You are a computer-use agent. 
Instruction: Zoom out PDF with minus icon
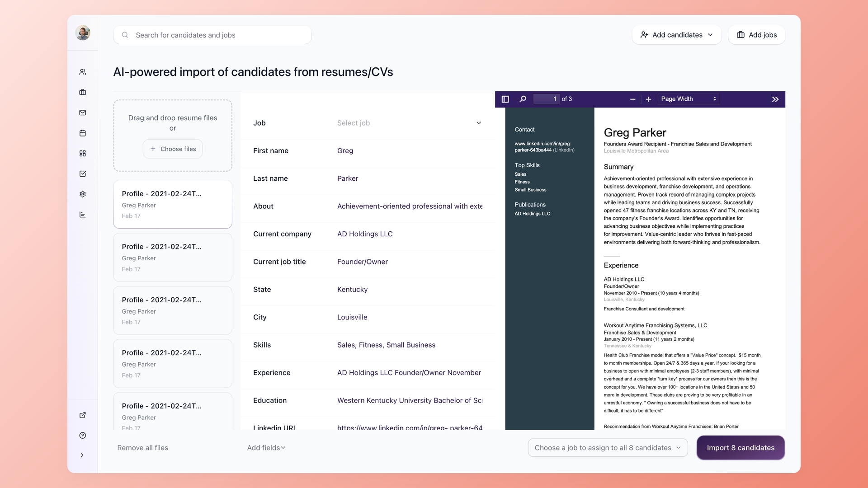coord(632,99)
